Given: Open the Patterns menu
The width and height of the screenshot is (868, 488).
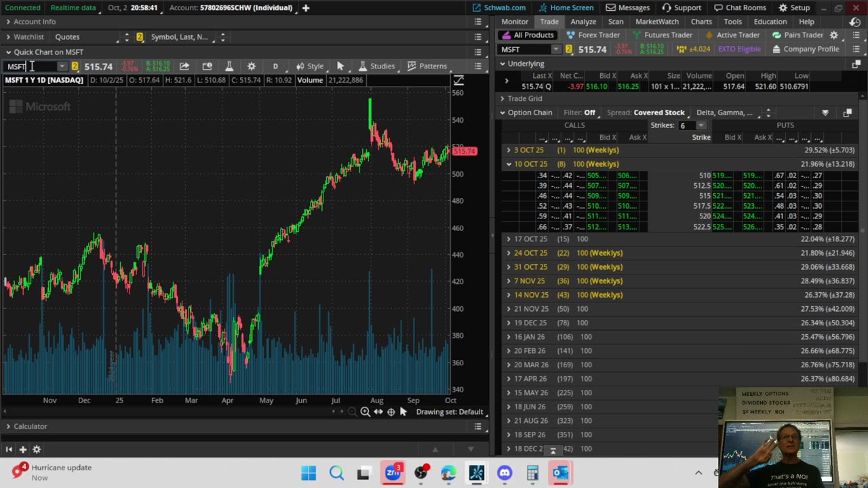Looking at the screenshot, I should pyautogui.click(x=427, y=66).
